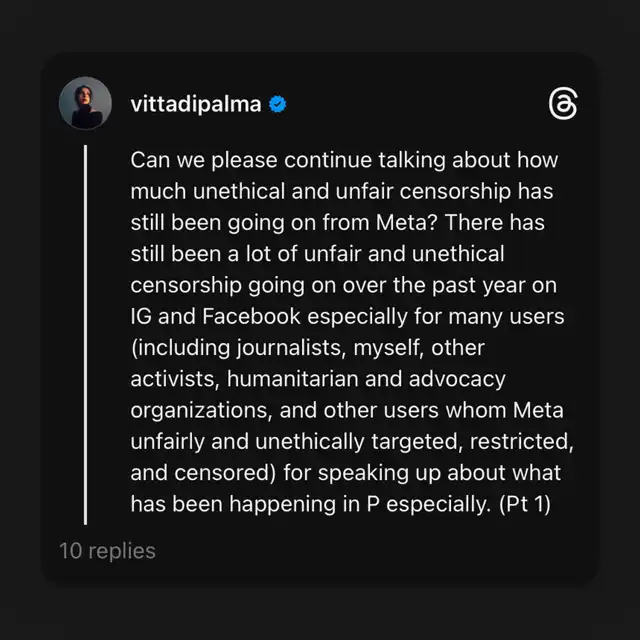Click the vertical thread connector line
The height and width of the screenshot is (640, 640).
[85, 335]
